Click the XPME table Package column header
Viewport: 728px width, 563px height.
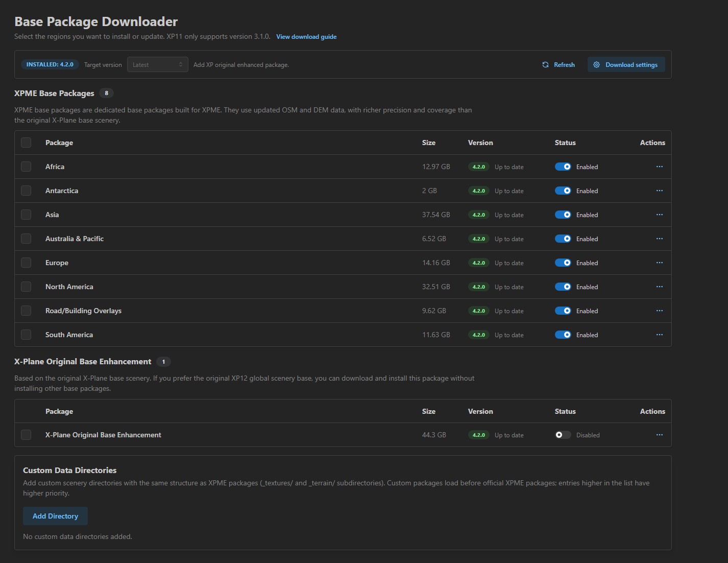pyautogui.click(x=59, y=143)
